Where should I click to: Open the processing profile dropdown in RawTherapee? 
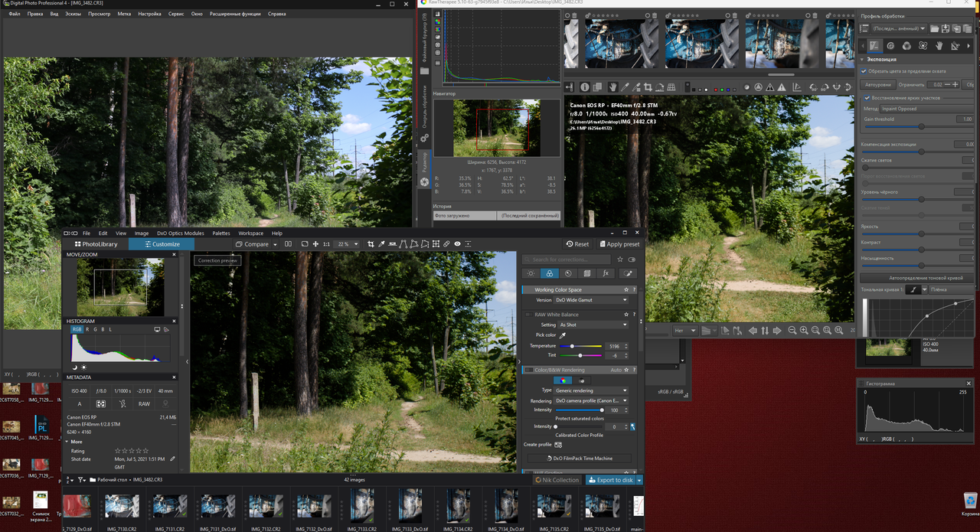pos(900,29)
